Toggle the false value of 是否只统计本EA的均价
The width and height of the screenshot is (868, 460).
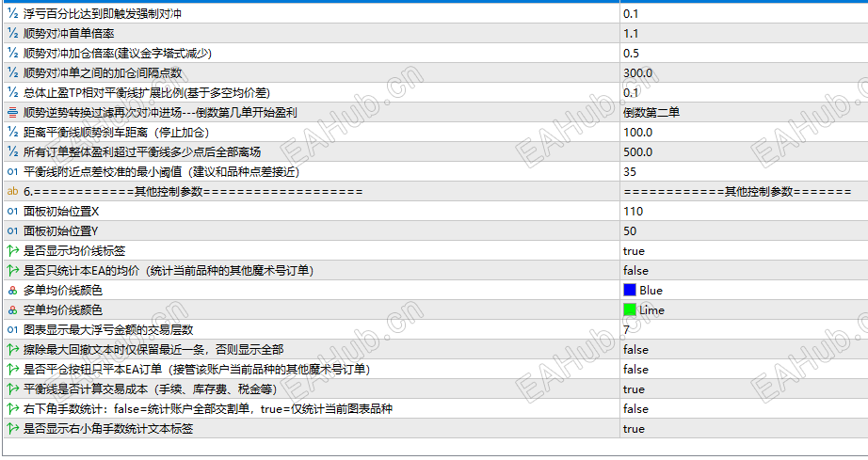pos(635,271)
